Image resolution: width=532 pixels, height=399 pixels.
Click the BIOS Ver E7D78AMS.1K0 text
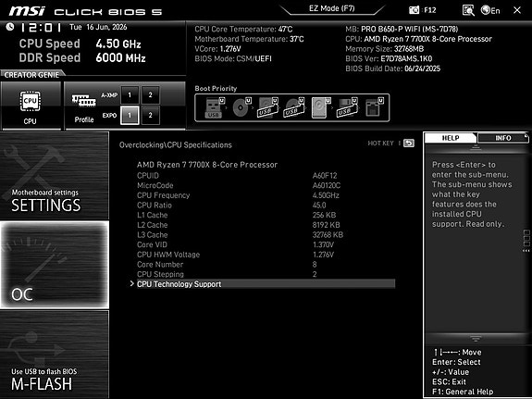pos(389,58)
